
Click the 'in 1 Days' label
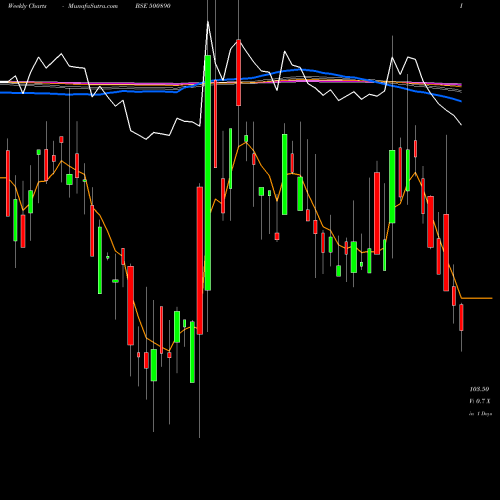tap(480, 414)
